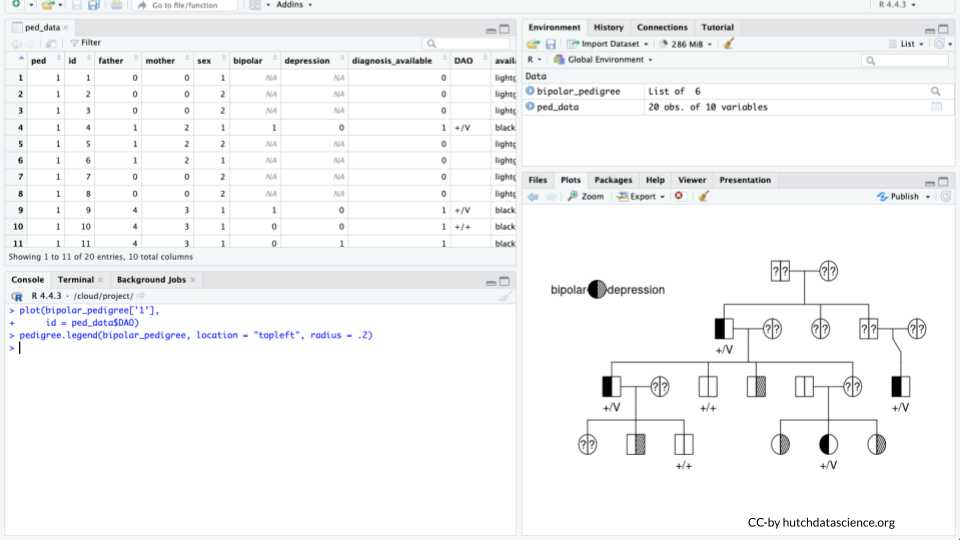Click '20 obs. of 10 variables' text

tap(708, 107)
